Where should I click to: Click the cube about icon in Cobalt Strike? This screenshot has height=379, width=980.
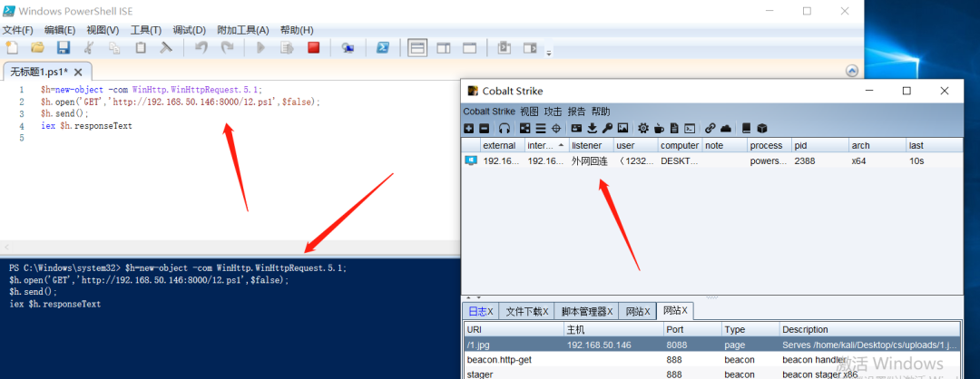coord(762,128)
